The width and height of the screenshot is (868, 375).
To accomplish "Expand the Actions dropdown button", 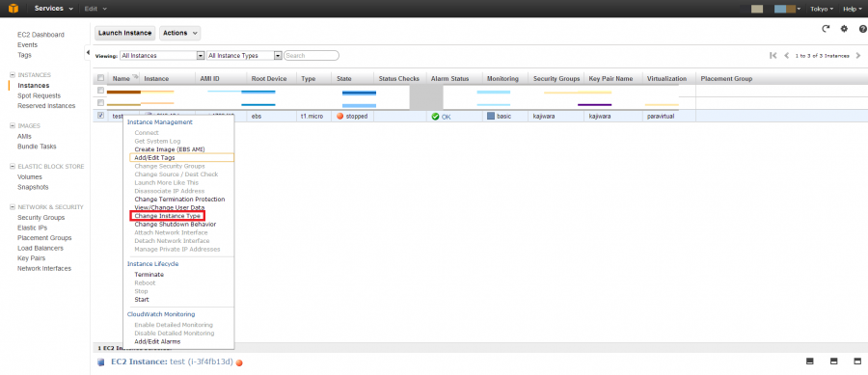I will tap(180, 33).
